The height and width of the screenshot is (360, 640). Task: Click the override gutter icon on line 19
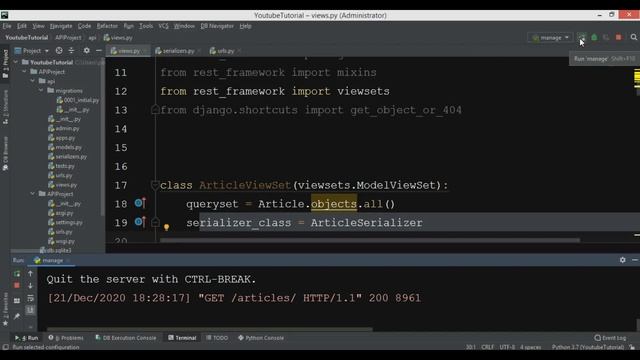tap(140, 222)
